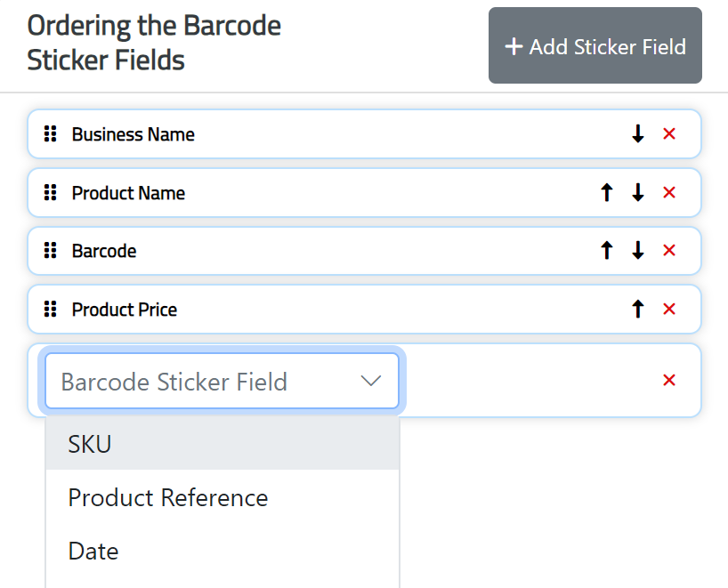
Task: Click the Add Sticker Field button
Action: (595, 47)
